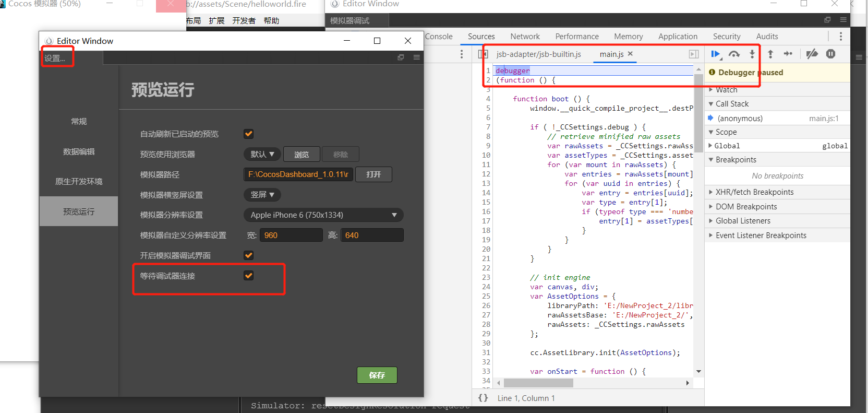
Task: Open Apple iPhone 6 resolution dropdown
Action: coord(323,215)
